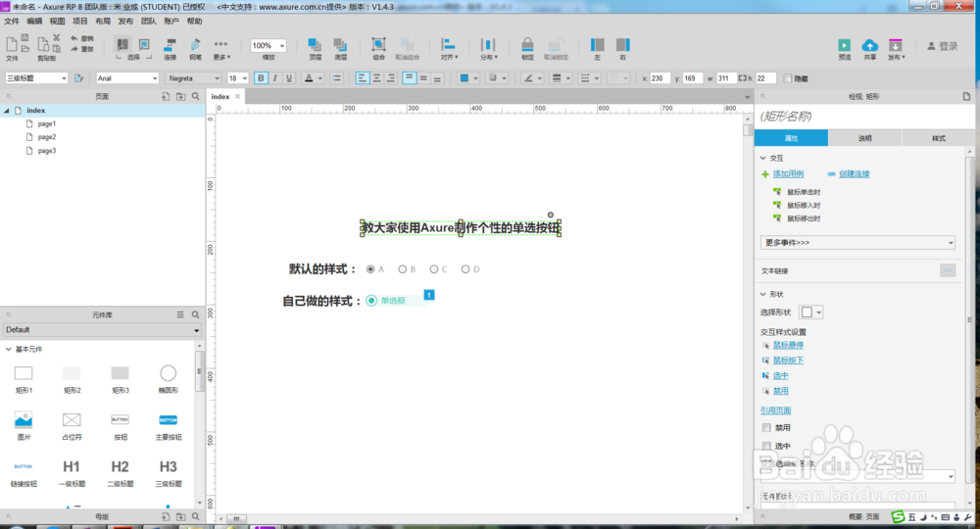Open distribute (分布) options
This screenshot has width=980, height=529.
(x=488, y=49)
